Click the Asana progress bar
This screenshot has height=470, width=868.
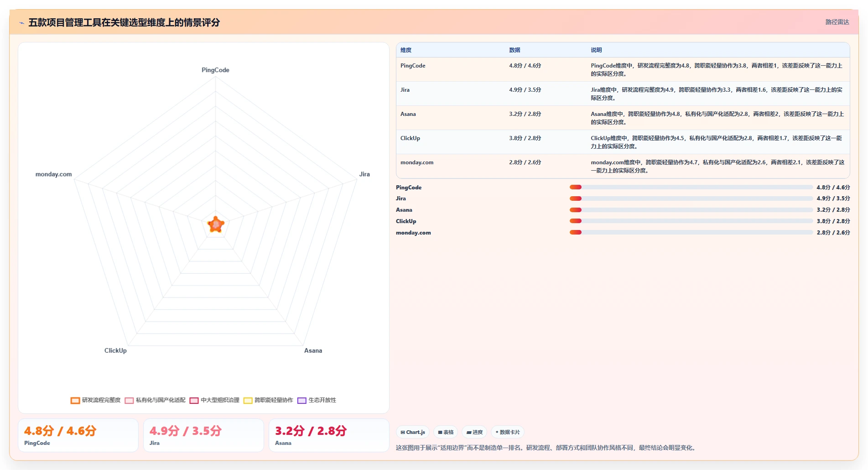click(691, 210)
